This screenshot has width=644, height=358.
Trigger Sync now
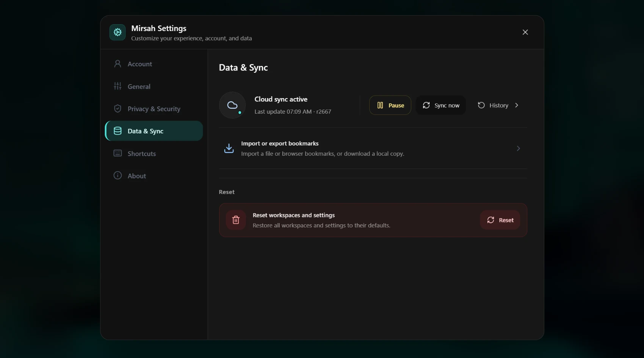[x=441, y=105]
